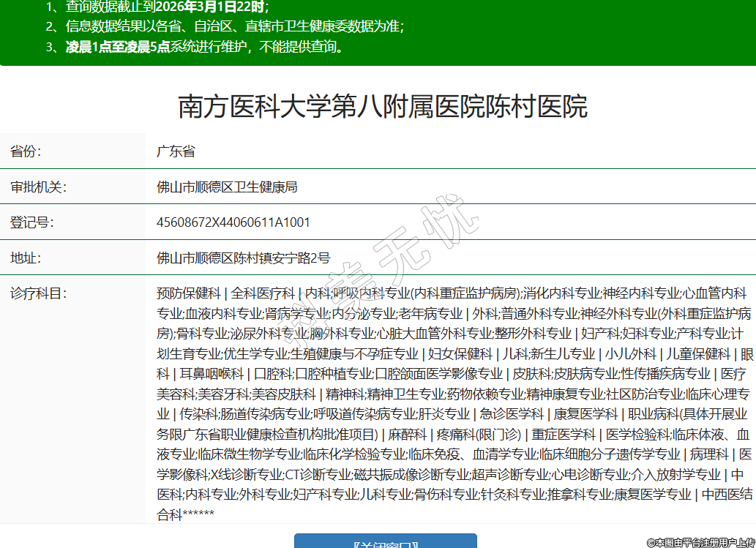This screenshot has width=756, height=548.
Task: Click the 地址 row label
Action: click(x=26, y=258)
